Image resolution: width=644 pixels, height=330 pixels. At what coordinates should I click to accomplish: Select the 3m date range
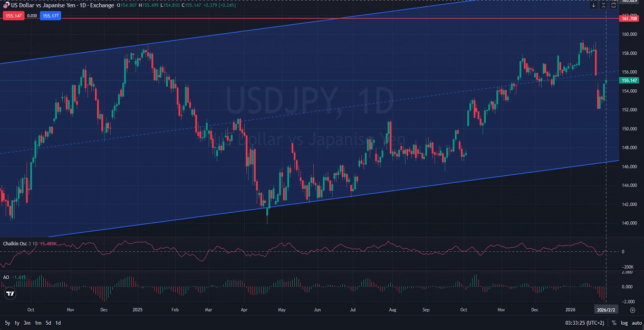[x=27, y=323]
